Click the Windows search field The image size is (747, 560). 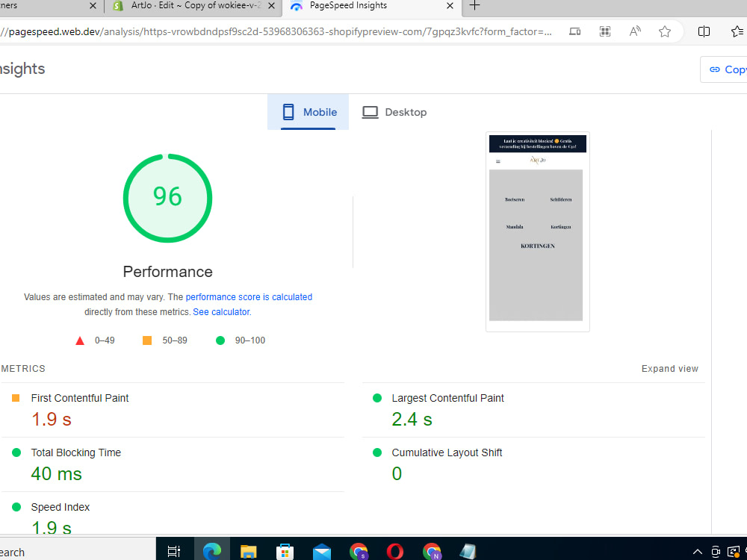75,551
